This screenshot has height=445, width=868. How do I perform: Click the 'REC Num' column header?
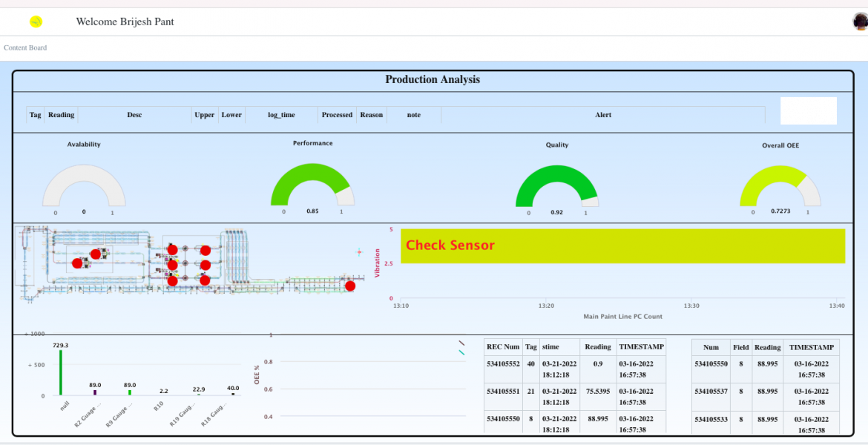click(503, 346)
